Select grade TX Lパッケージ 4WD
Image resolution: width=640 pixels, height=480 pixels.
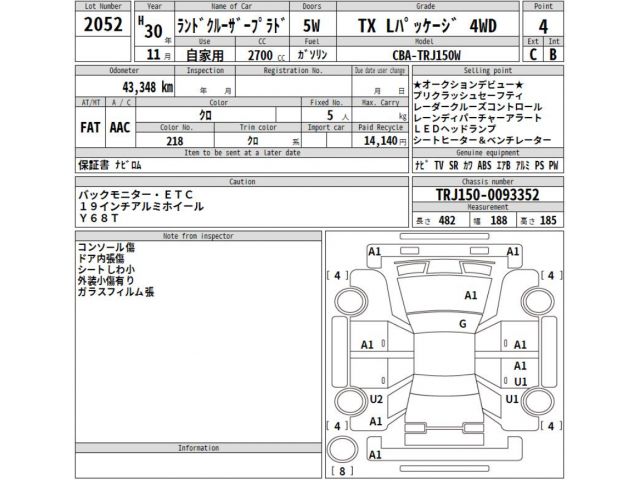(427, 26)
